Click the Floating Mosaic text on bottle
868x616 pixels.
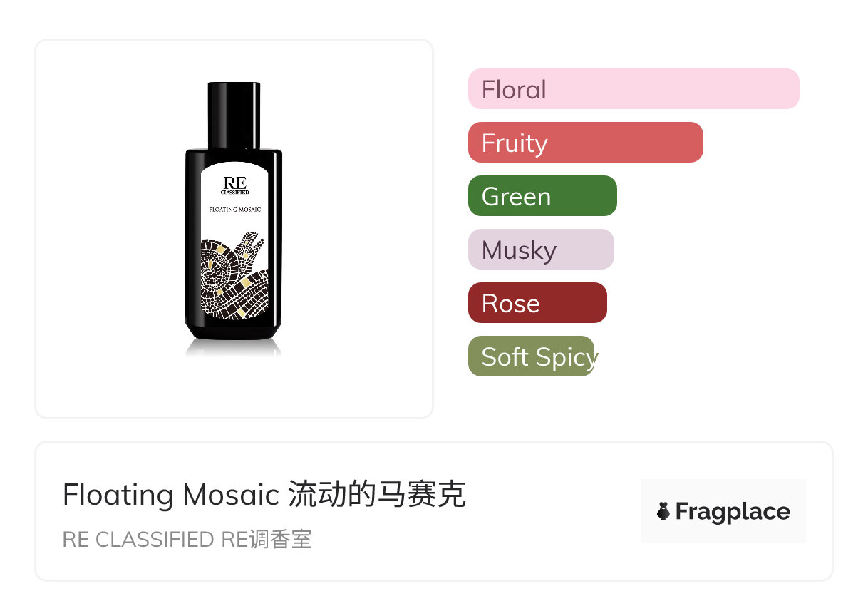[234, 210]
